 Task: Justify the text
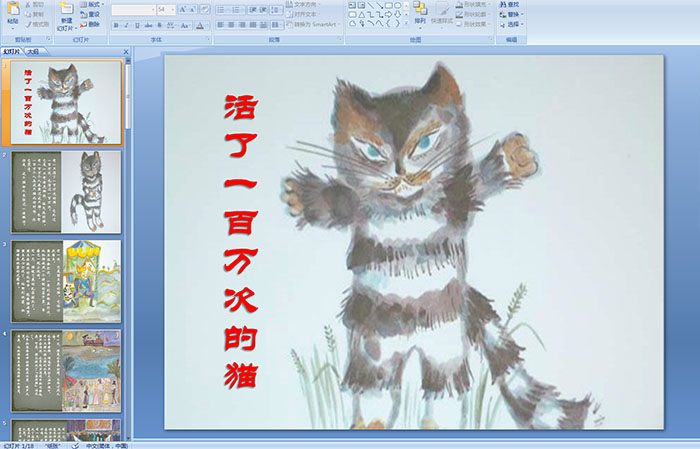[x=253, y=25]
